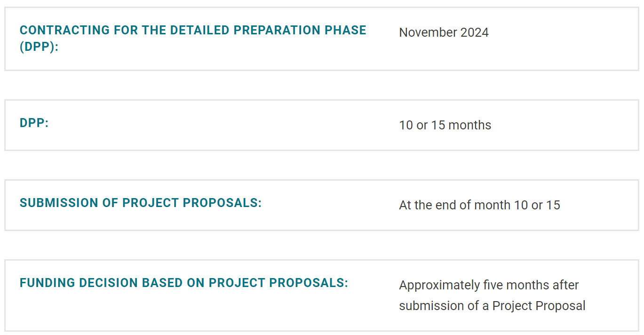Click the "Approximately five months after" text line

coord(489,285)
